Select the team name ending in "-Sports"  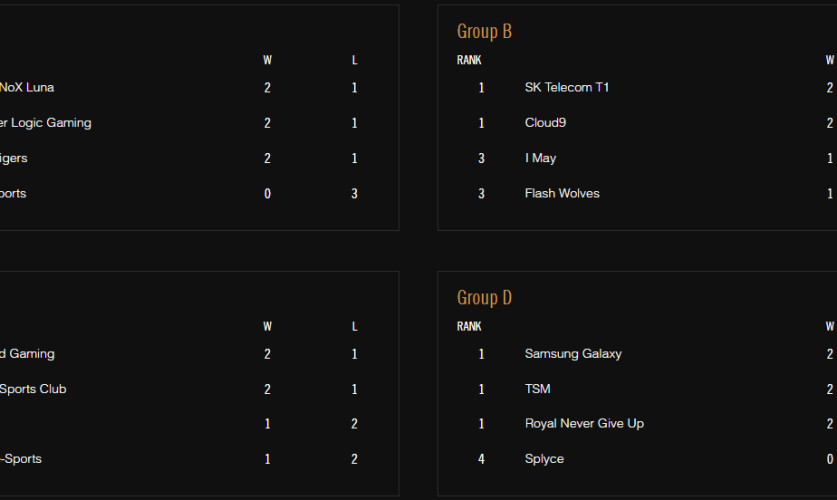tap(21, 459)
